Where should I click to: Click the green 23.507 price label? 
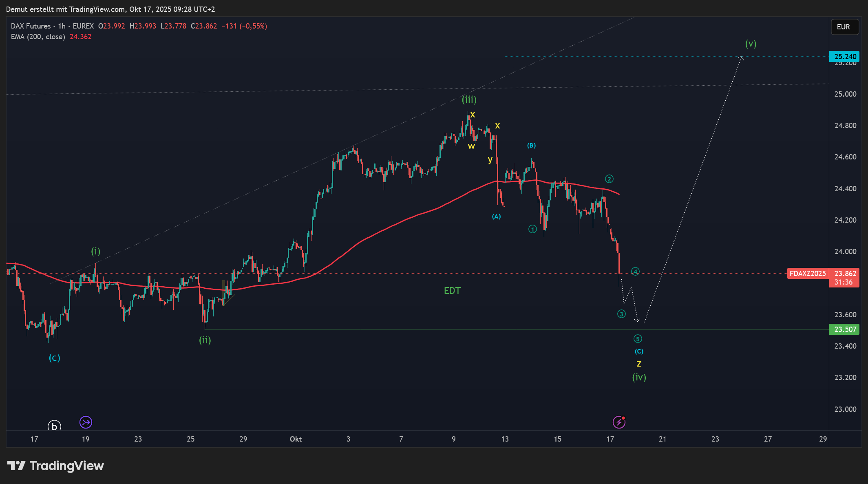click(x=844, y=329)
